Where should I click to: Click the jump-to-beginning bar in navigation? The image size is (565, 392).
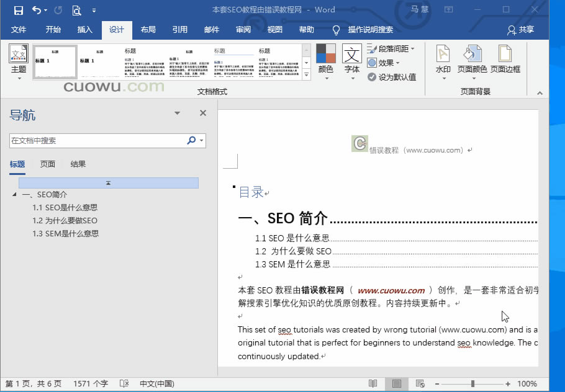click(109, 183)
